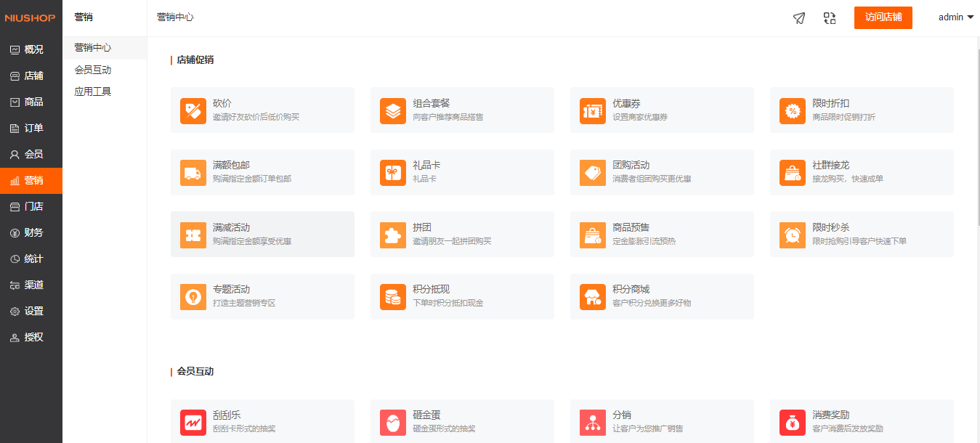Select 营销 in the left sidebar

pyautogui.click(x=31, y=181)
